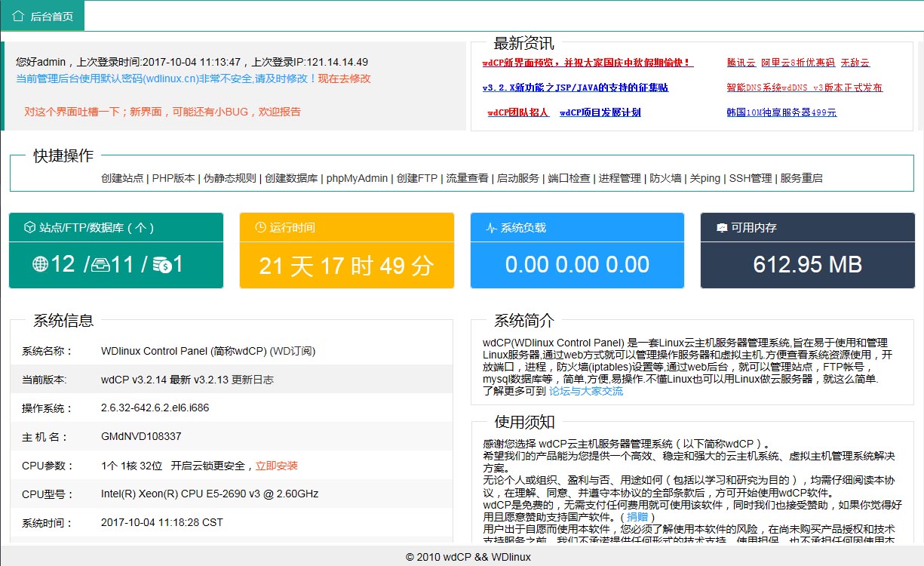Image resolution: width=924 pixels, height=566 pixels.
Task: Click the database icon showing 1 database
Action: 161,264
